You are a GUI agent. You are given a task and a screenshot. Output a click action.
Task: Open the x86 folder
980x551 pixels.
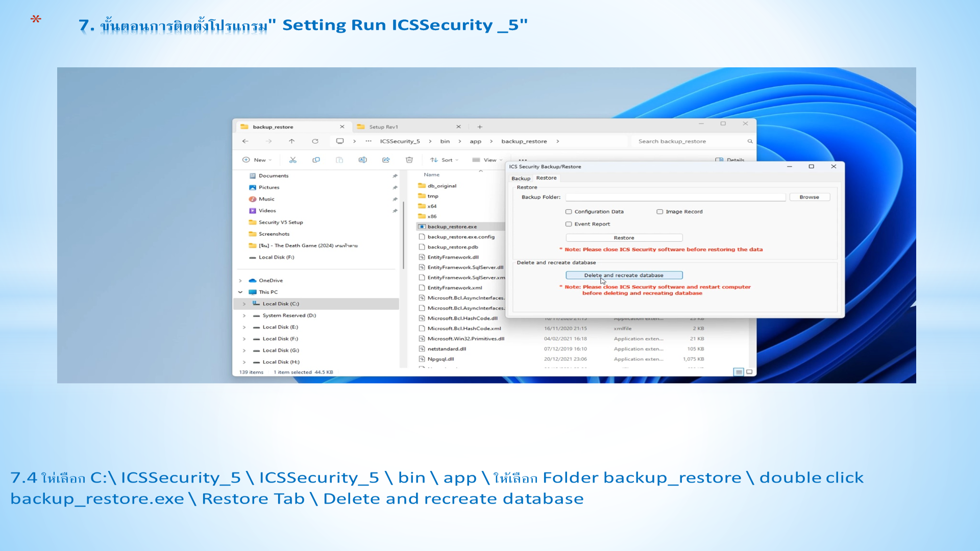click(x=432, y=216)
